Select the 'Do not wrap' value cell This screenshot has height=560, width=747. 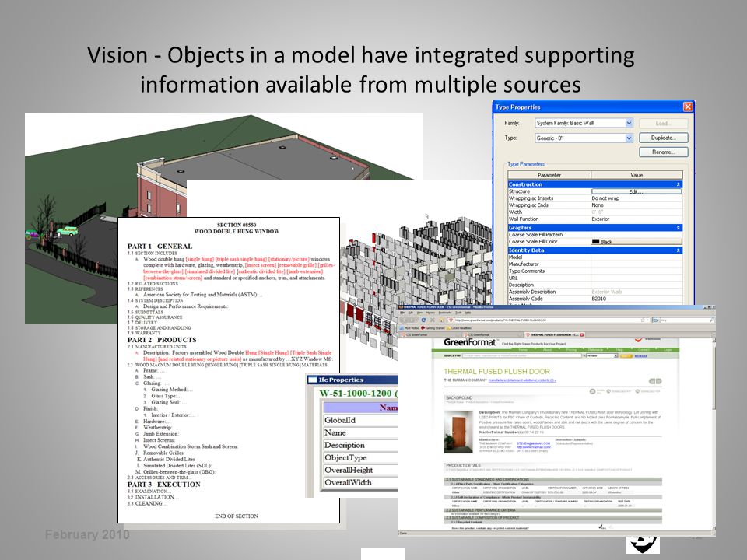(637, 198)
